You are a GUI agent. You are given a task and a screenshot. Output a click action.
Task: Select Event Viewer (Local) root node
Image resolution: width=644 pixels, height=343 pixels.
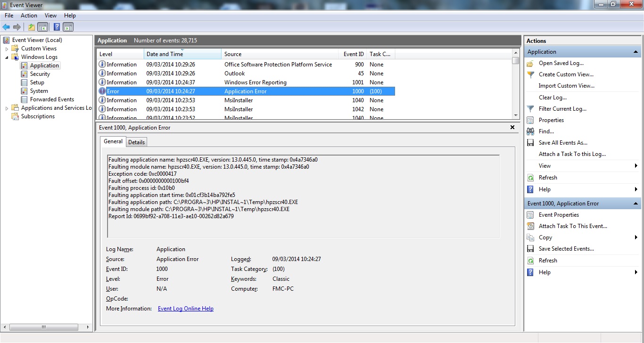point(37,40)
